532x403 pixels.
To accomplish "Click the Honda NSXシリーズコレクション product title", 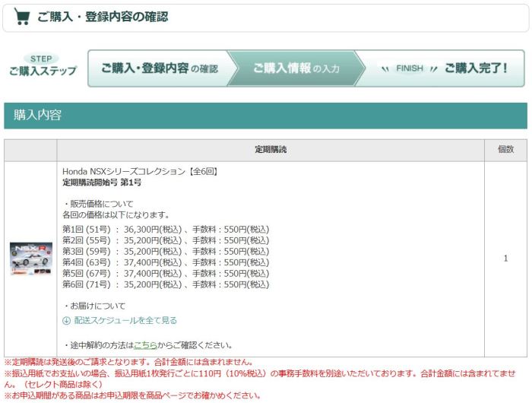I will click(x=141, y=172).
